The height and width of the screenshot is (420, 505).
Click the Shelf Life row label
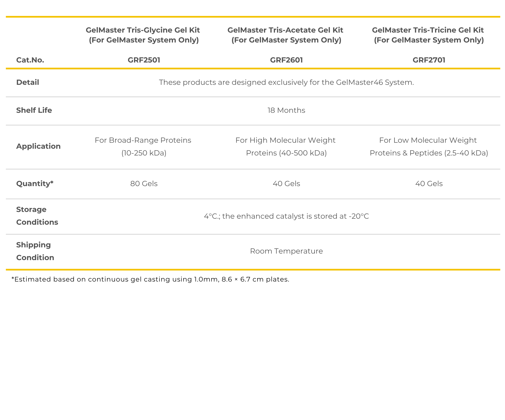coord(34,110)
